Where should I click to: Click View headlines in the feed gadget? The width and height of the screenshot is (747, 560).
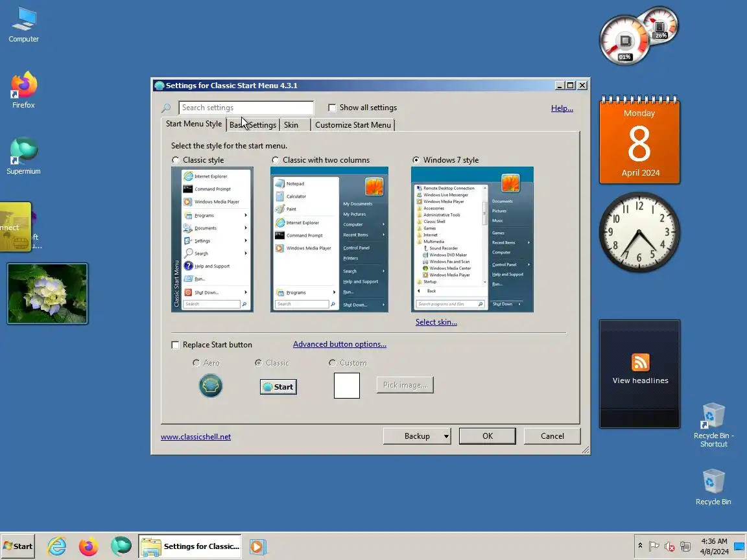(x=640, y=380)
